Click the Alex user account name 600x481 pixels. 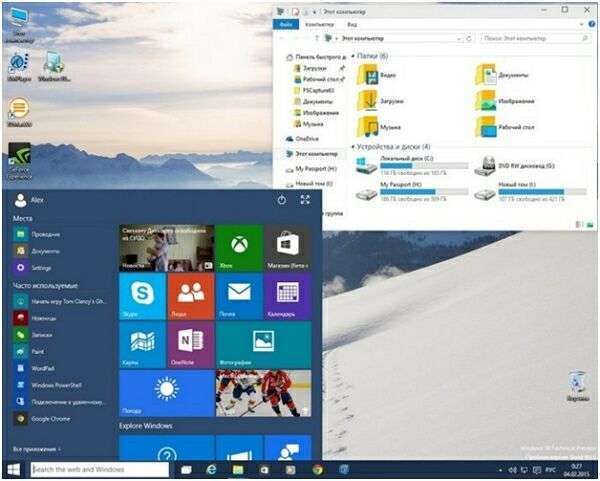(x=37, y=200)
